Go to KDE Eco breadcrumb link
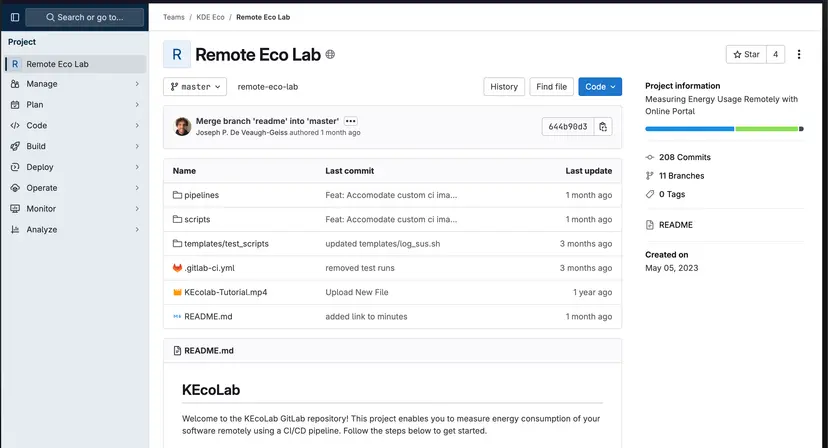This screenshot has width=828, height=448. point(210,17)
